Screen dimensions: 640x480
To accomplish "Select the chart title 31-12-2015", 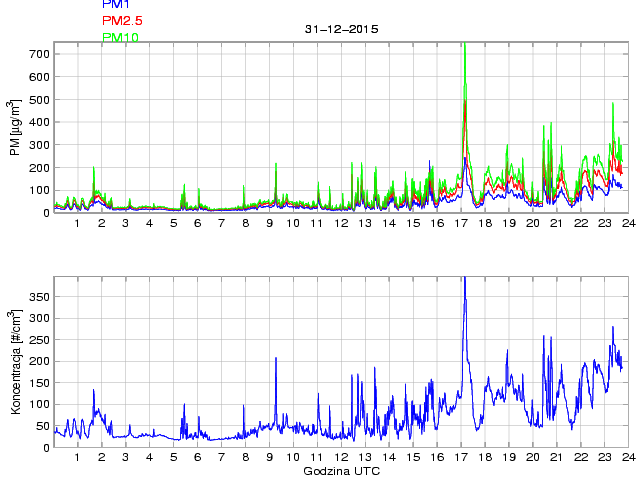I will [x=341, y=29].
